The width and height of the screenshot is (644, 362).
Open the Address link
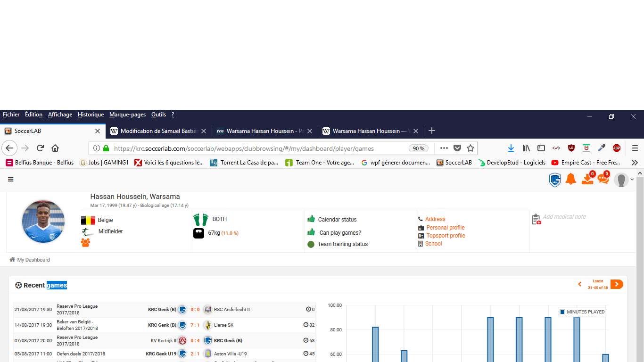[435, 219]
